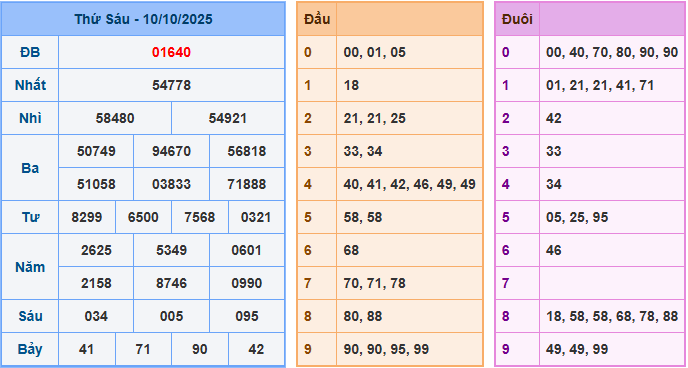
Task: Select the Nhì prize number 58480
Action: [115, 118]
